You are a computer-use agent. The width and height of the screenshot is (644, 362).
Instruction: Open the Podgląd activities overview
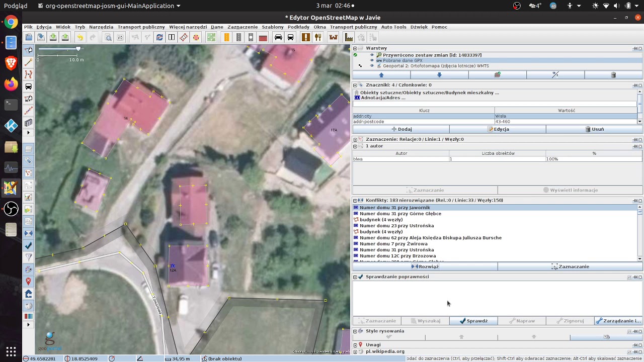pyautogui.click(x=15, y=6)
